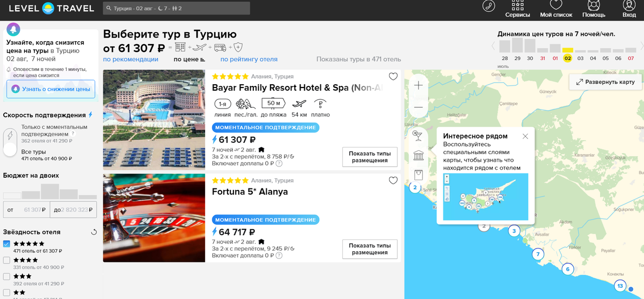This screenshot has height=299, width=644.
Task: Open the Bayar Family Resort hotel photo
Action: tap(154, 120)
